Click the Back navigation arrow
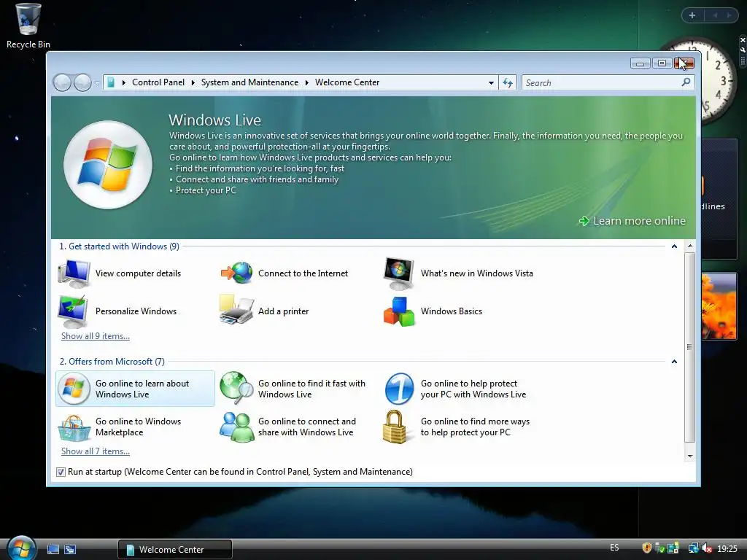This screenshot has height=560, width=747. pos(63,82)
